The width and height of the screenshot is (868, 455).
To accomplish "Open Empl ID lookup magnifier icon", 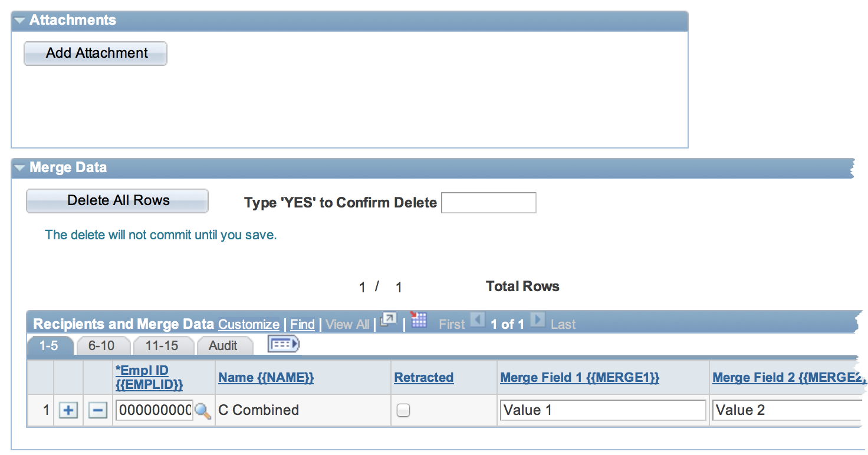I will [202, 411].
